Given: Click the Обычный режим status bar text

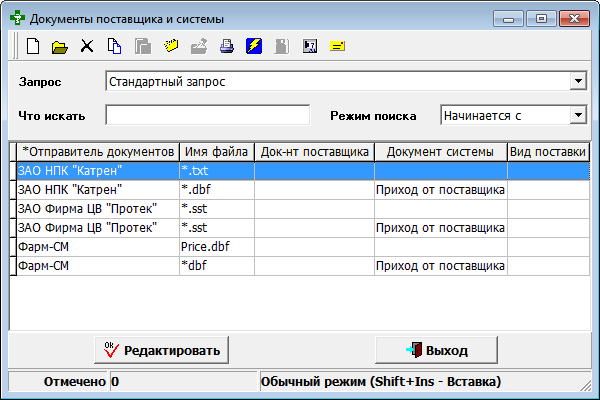Looking at the screenshot, I should pyautogui.click(x=381, y=381).
